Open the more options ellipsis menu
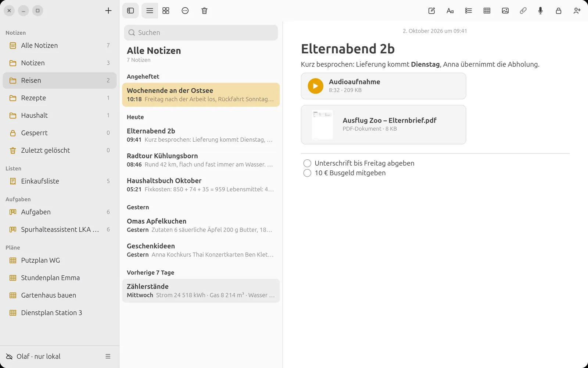Viewport: 588px width, 368px height. (185, 11)
